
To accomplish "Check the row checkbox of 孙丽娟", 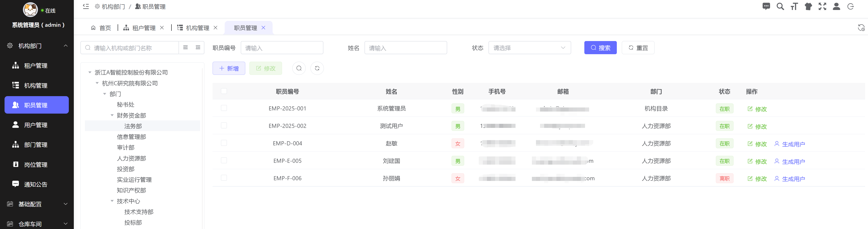I will tap(224, 178).
